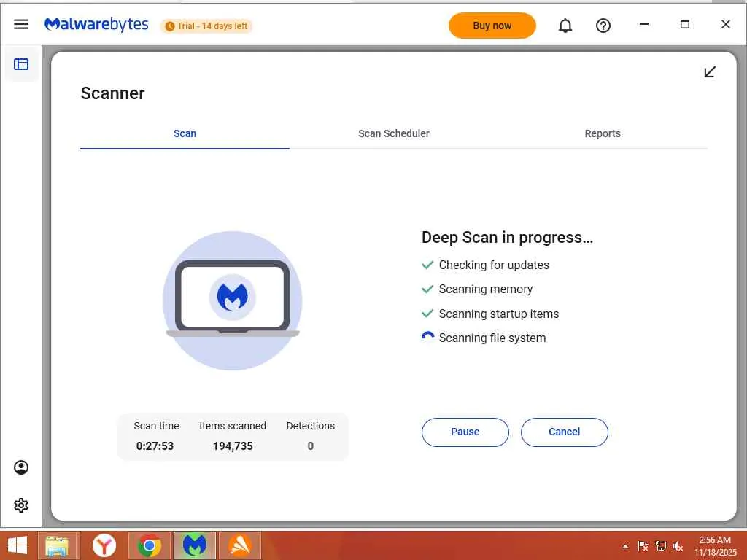
Task: Click the checkmark beside Scanning memory
Action: [x=427, y=289]
